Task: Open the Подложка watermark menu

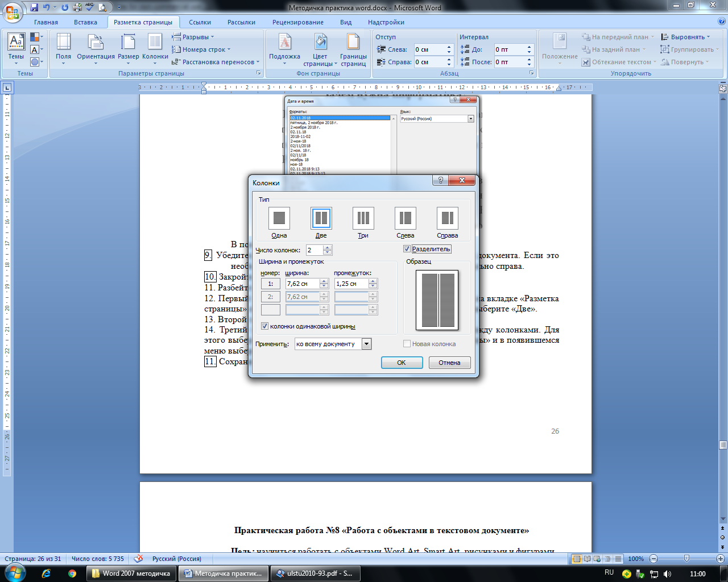Action: tap(284, 49)
